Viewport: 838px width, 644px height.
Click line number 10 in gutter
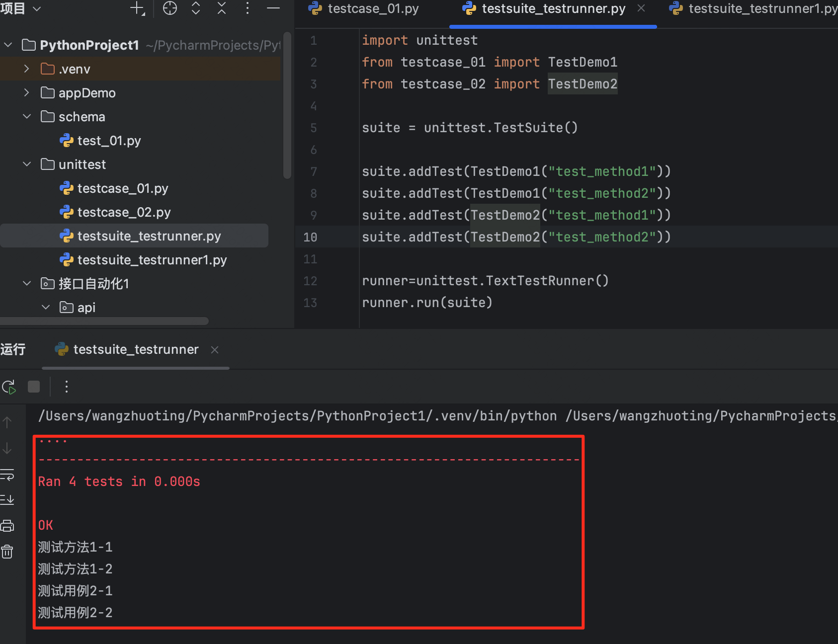tap(310, 237)
